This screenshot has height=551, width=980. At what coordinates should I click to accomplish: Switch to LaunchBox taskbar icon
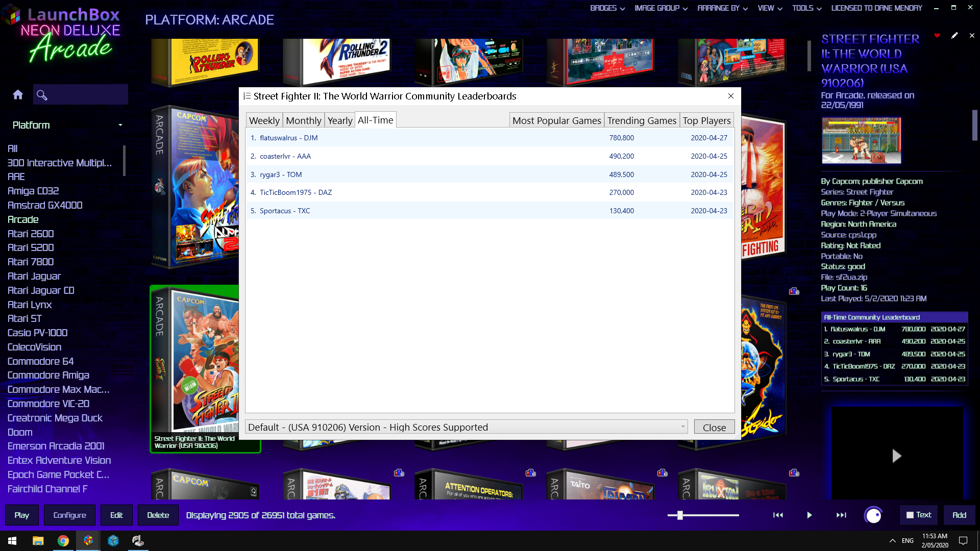click(88, 541)
